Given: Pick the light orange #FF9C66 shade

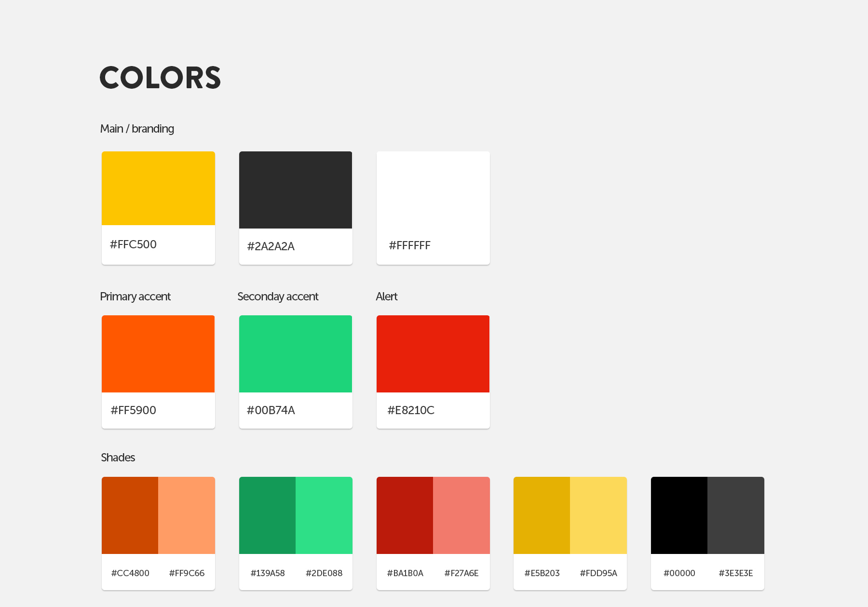Looking at the screenshot, I should 187,515.
